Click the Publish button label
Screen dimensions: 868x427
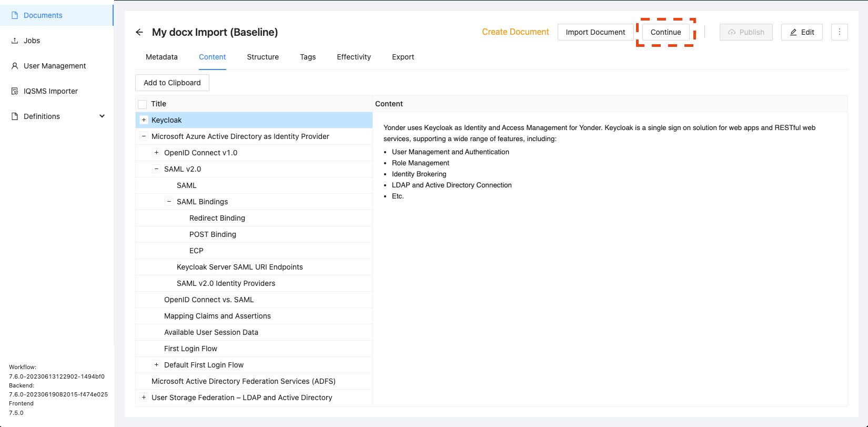752,32
